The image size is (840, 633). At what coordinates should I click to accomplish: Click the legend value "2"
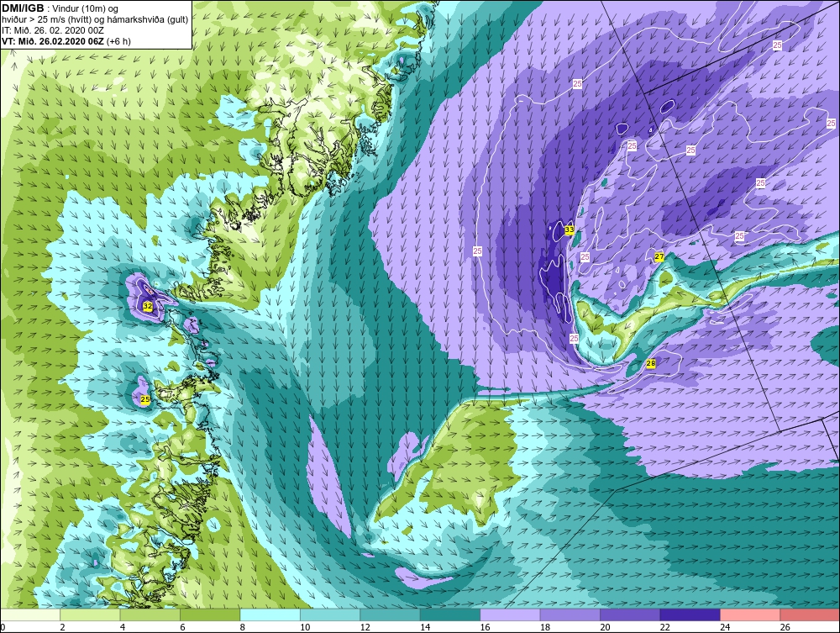point(63,627)
